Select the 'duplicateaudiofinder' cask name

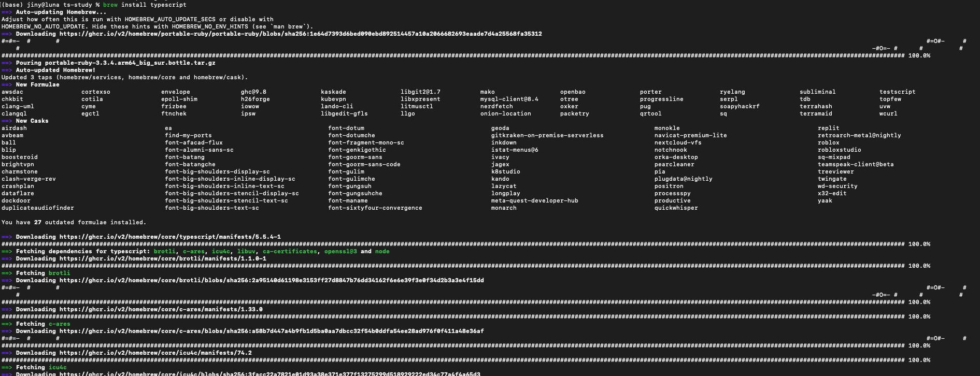click(x=38, y=208)
